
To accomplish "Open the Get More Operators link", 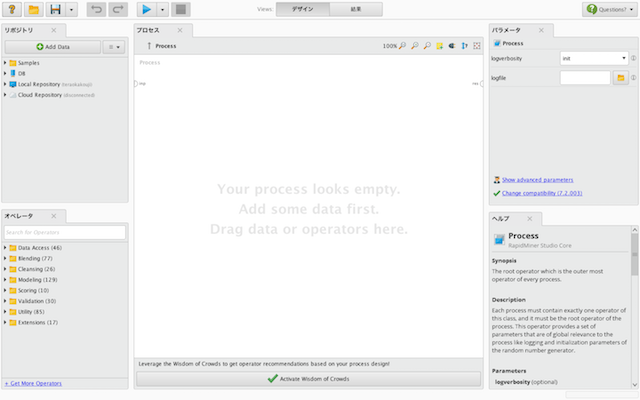I will point(33,383).
